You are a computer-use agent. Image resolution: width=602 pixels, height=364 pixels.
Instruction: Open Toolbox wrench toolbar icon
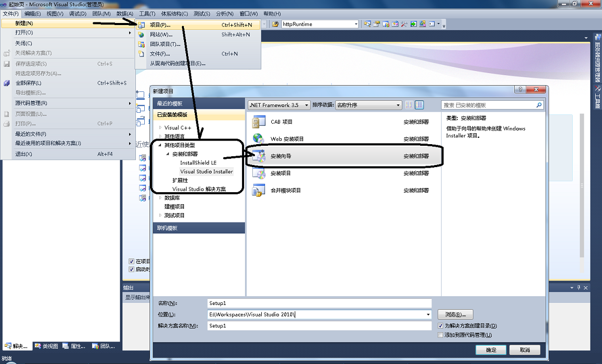pos(404,24)
